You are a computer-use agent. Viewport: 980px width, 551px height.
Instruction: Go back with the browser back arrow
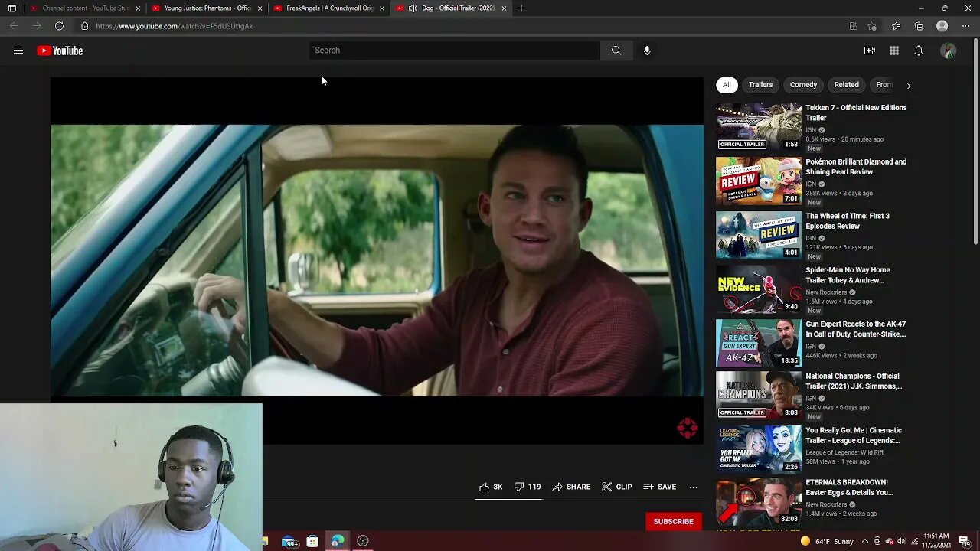(14, 26)
